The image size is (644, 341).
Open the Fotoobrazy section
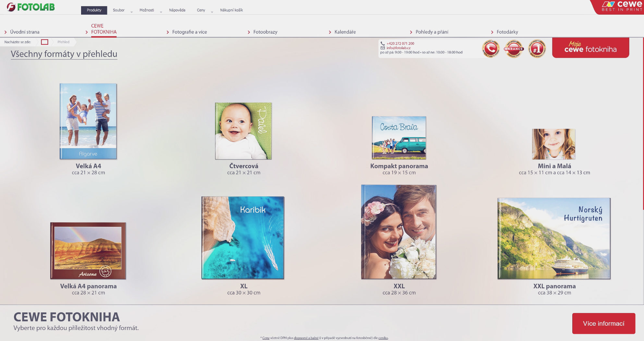[x=265, y=32]
